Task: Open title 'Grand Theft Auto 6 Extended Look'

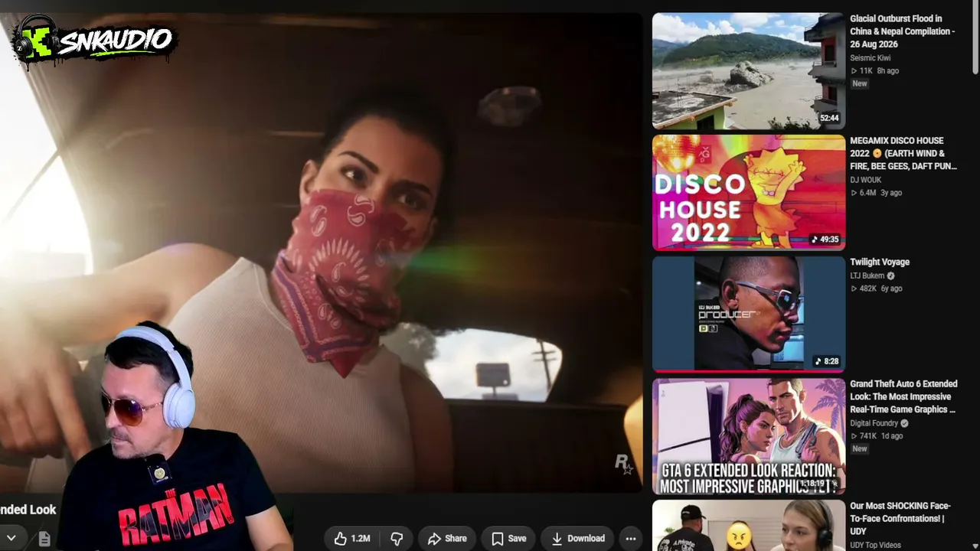Action: coord(903,396)
